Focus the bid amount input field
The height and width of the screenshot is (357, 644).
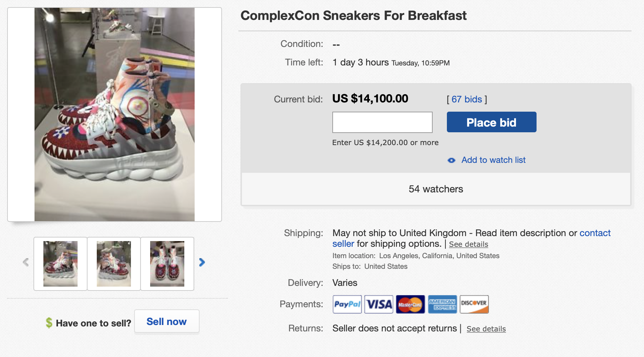click(x=382, y=122)
